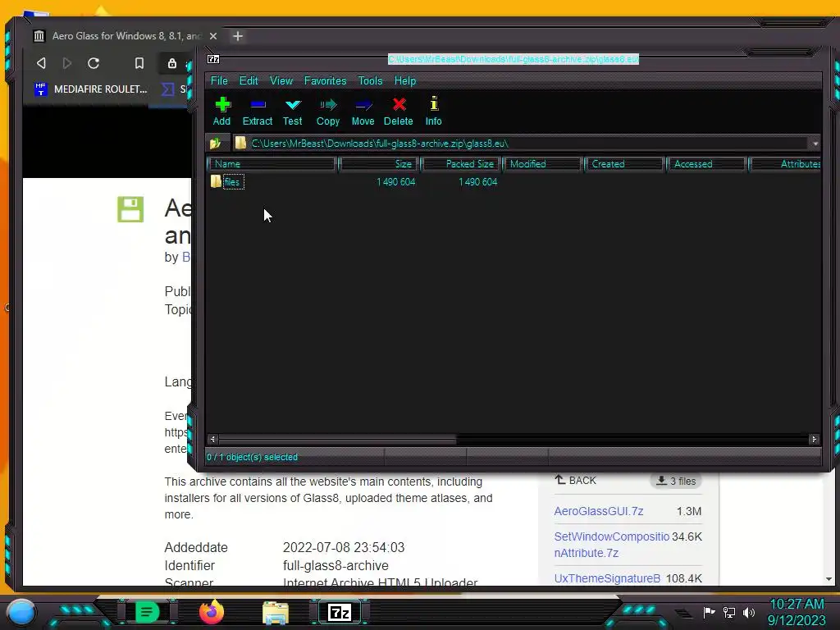Click the horizontal scrollbar thumb
840x630 pixels.
[x=337, y=440]
